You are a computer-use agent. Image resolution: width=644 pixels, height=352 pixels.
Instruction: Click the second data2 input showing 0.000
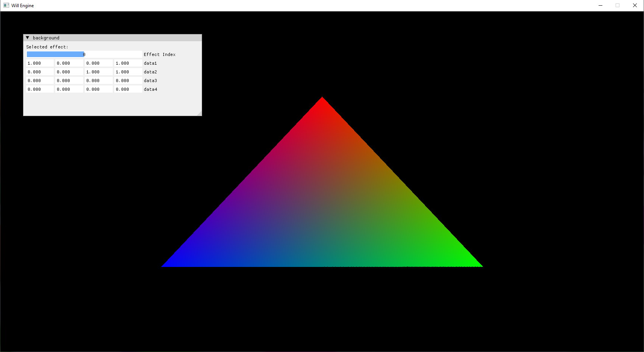(69, 71)
